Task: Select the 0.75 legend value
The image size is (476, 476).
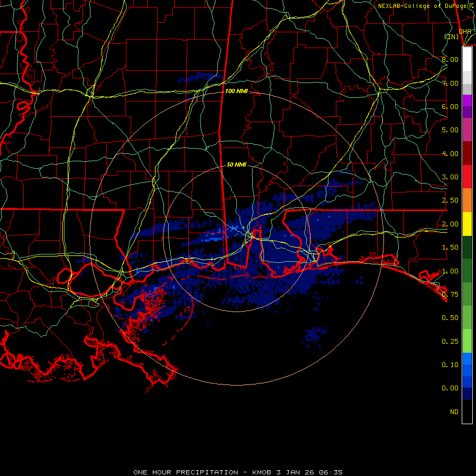Action: 450,295
